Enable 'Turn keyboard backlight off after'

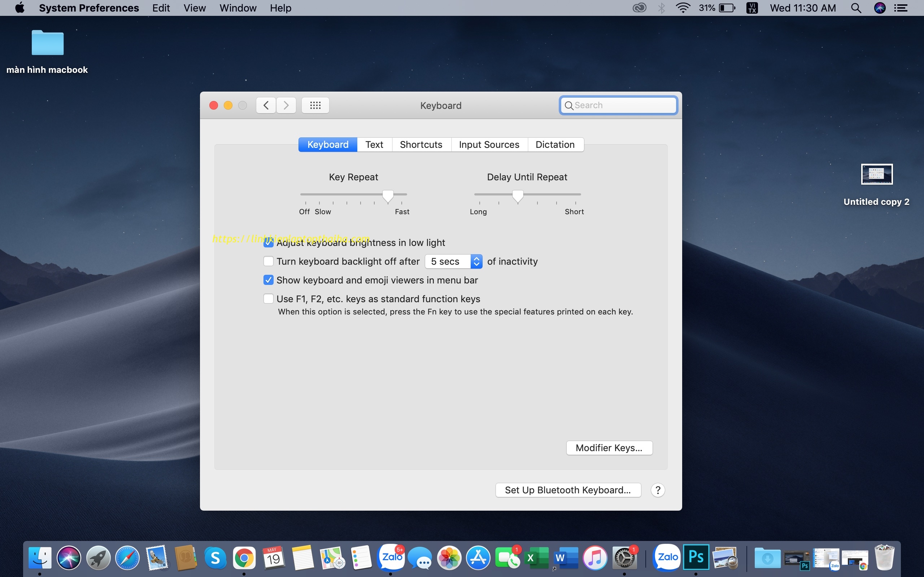click(x=268, y=261)
